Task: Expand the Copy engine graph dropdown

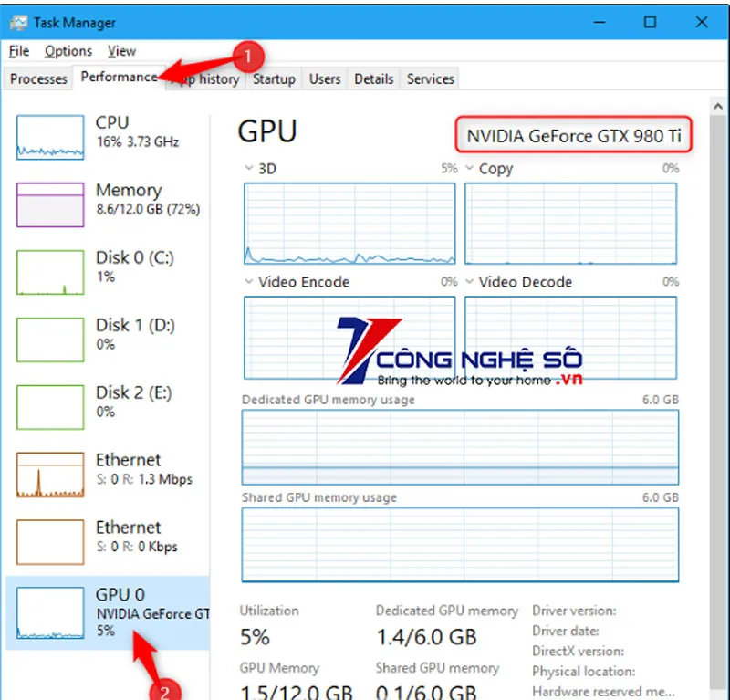Action: [x=470, y=169]
